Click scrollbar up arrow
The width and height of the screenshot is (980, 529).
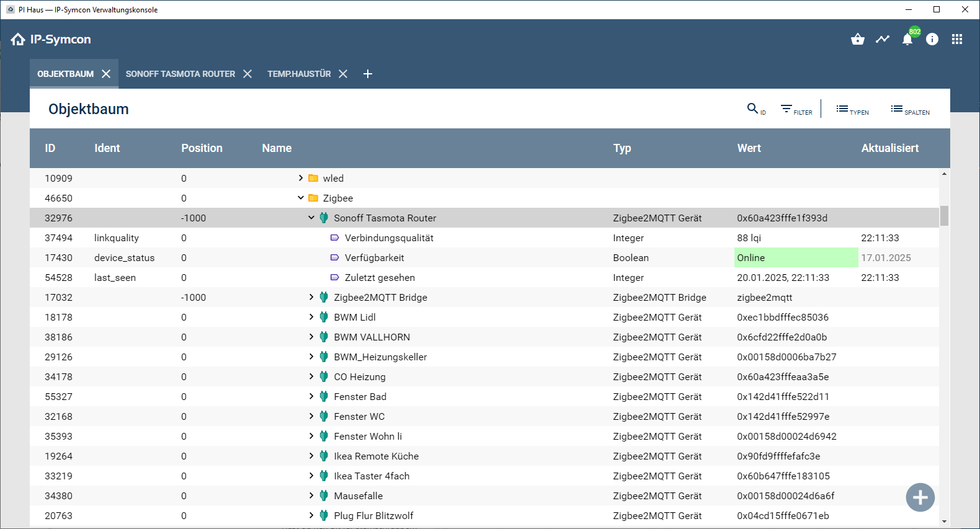944,174
